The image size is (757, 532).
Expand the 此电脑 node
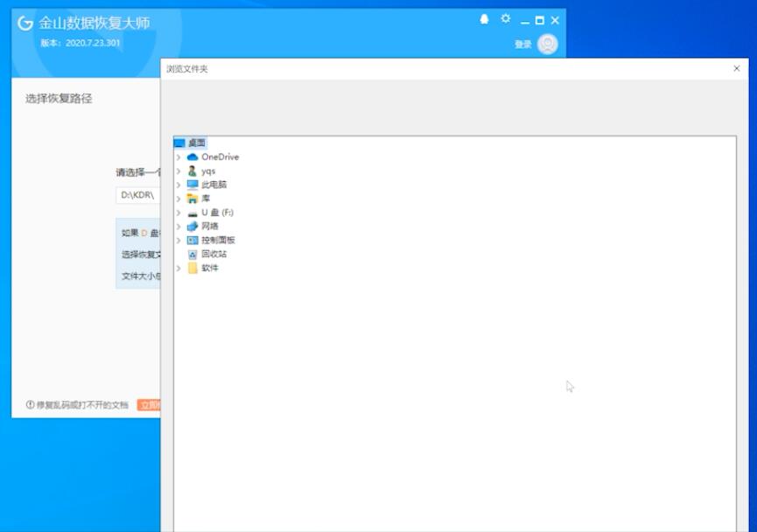click(179, 185)
